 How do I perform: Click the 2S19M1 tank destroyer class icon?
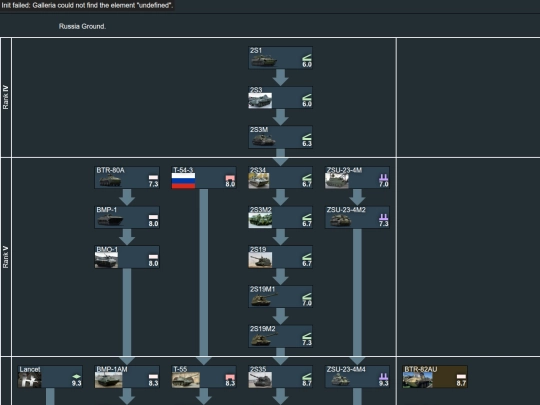(307, 297)
